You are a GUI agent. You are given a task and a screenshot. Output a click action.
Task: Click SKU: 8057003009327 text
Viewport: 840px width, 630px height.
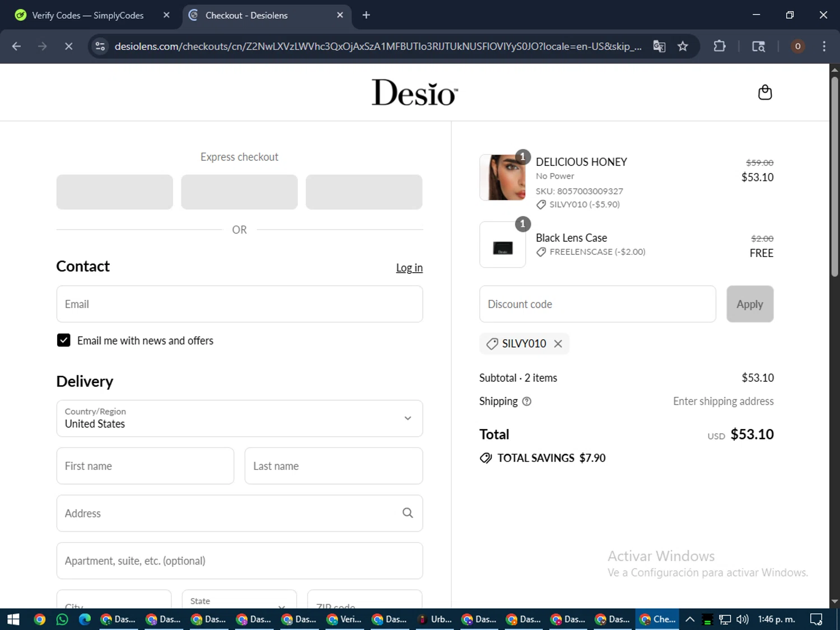coord(579,191)
